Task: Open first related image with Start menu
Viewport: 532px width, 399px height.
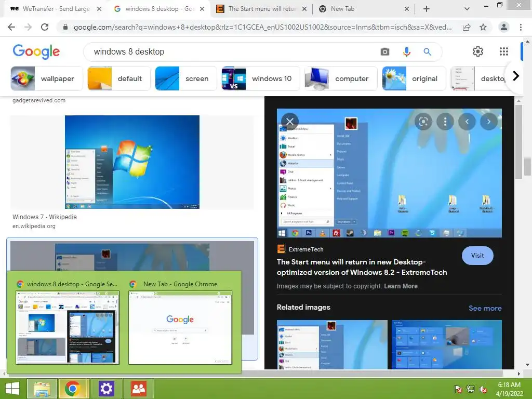Action: [332, 344]
